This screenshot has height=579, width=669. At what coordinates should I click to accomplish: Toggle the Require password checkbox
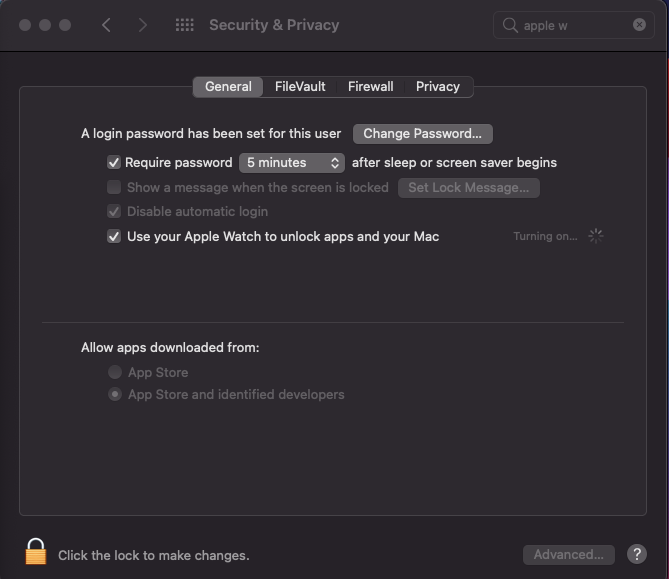point(114,162)
